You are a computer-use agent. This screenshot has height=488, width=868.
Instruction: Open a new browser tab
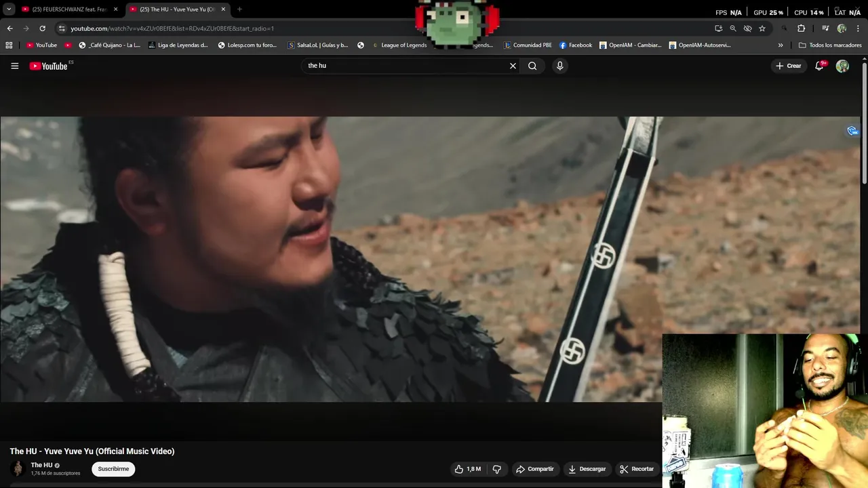point(239,9)
